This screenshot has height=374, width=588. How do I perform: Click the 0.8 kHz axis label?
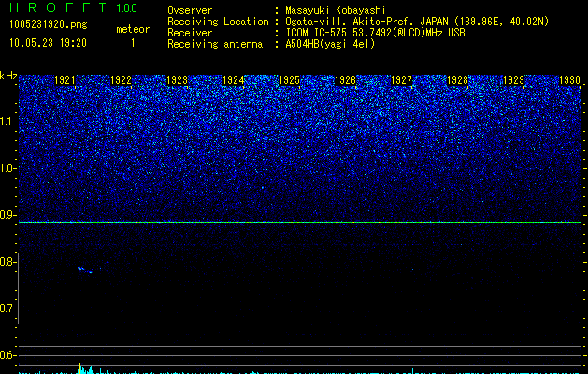click(7, 262)
